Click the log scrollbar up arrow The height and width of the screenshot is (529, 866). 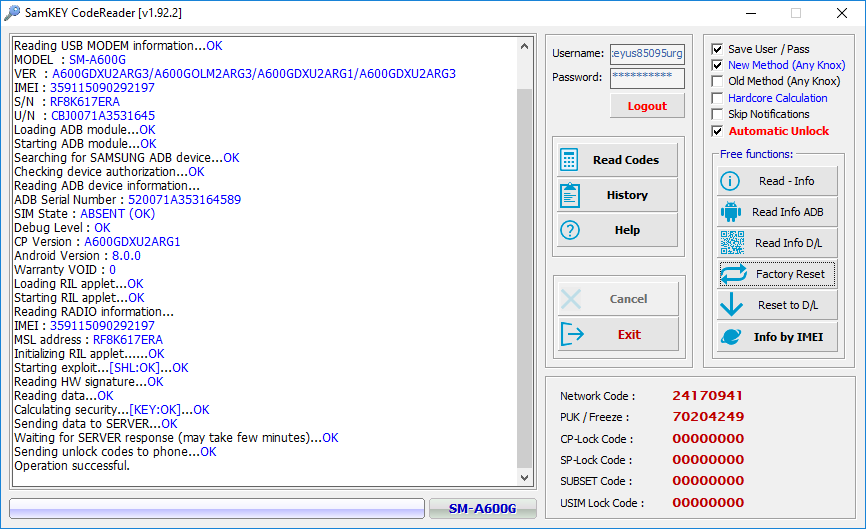pyautogui.click(x=524, y=46)
